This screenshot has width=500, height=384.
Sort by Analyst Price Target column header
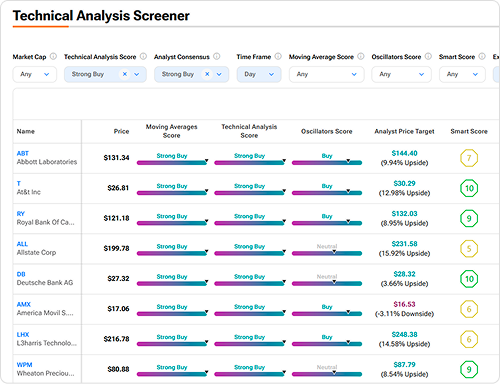click(x=404, y=131)
